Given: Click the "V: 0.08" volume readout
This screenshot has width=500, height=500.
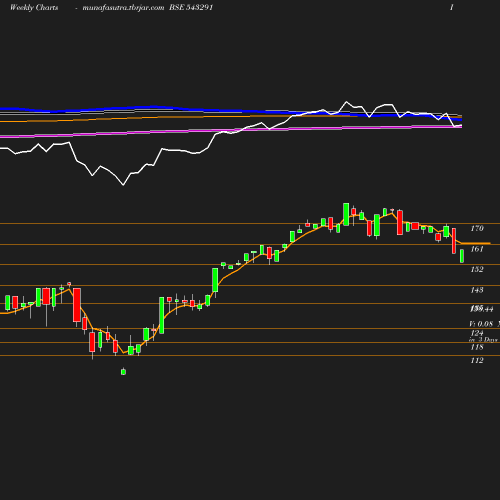Looking at the screenshot, I should 481,324.
